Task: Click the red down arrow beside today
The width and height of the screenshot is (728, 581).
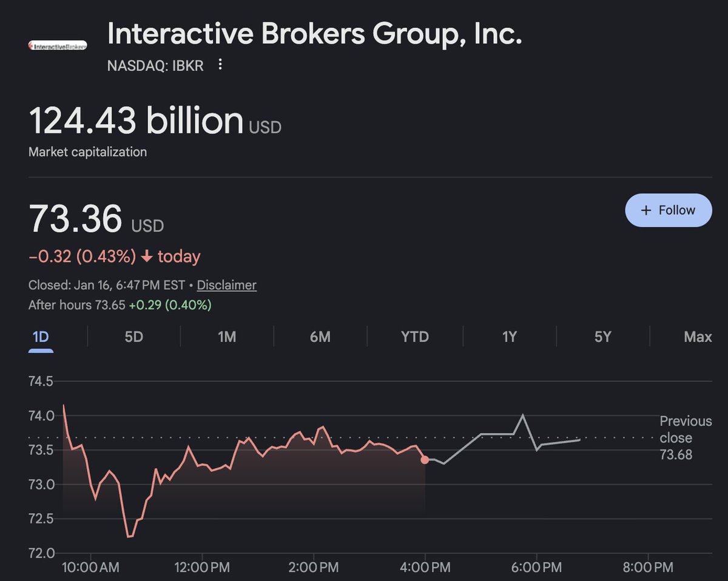Action: [x=146, y=257]
